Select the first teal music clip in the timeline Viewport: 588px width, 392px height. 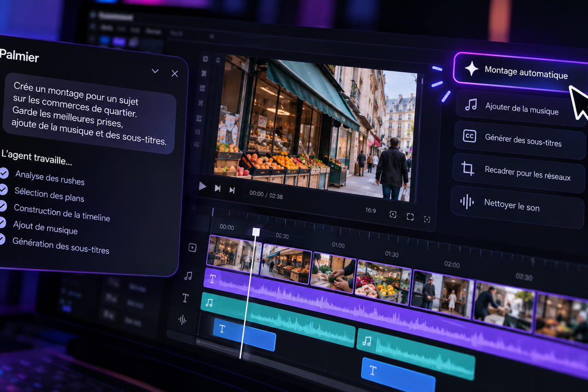[277, 319]
